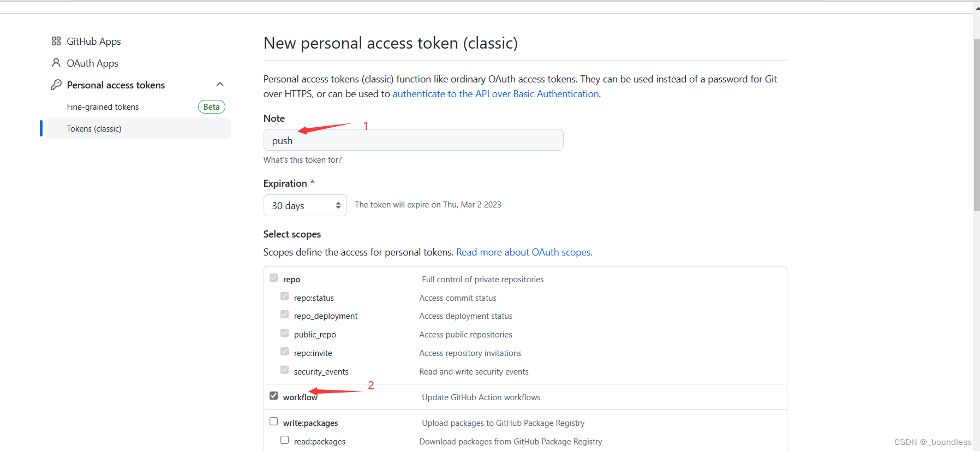Click the What's this token for link
The width and height of the screenshot is (980, 451).
[x=302, y=159]
